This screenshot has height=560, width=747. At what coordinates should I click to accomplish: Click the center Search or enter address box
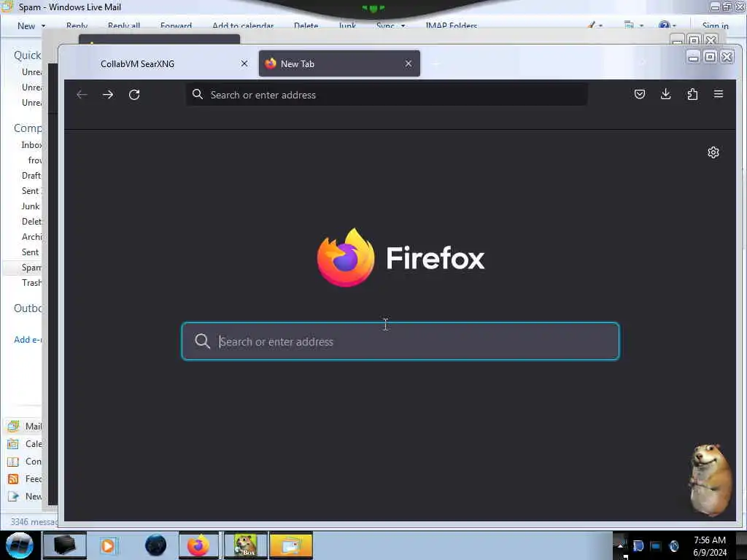(400, 341)
